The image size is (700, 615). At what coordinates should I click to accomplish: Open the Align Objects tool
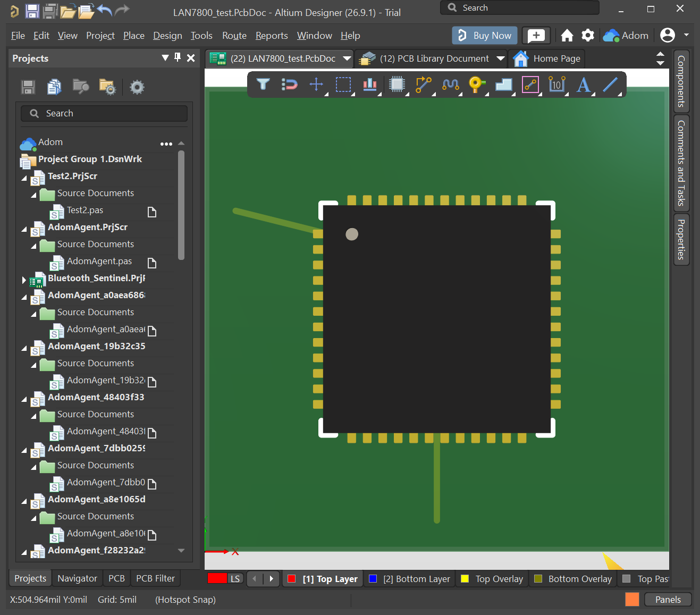point(370,84)
